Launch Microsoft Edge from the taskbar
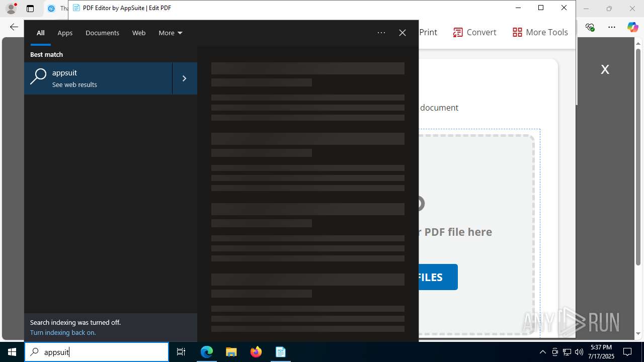This screenshot has height=362, width=644. pos(207,352)
